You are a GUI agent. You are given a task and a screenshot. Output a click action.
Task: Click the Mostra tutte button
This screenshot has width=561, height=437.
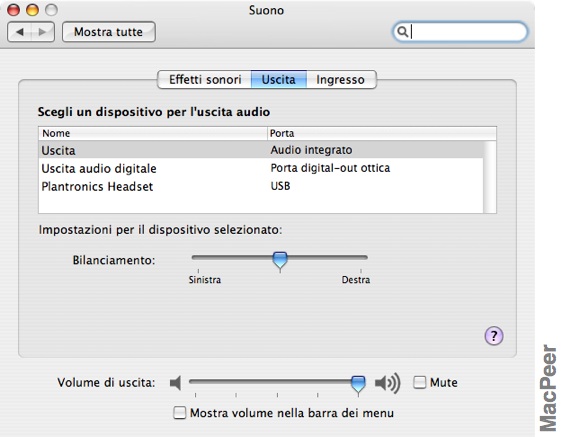click(x=108, y=32)
